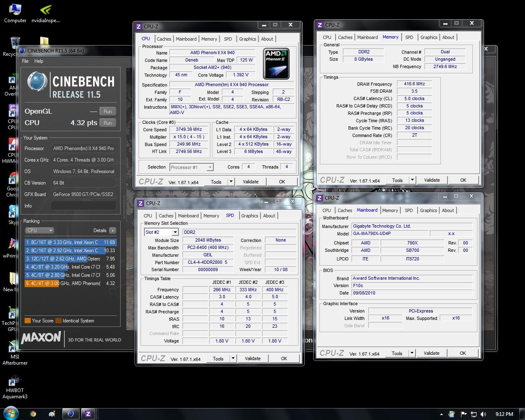525x420 pixels.
Task: Show hidden system tray icons
Action: [441, 414]
